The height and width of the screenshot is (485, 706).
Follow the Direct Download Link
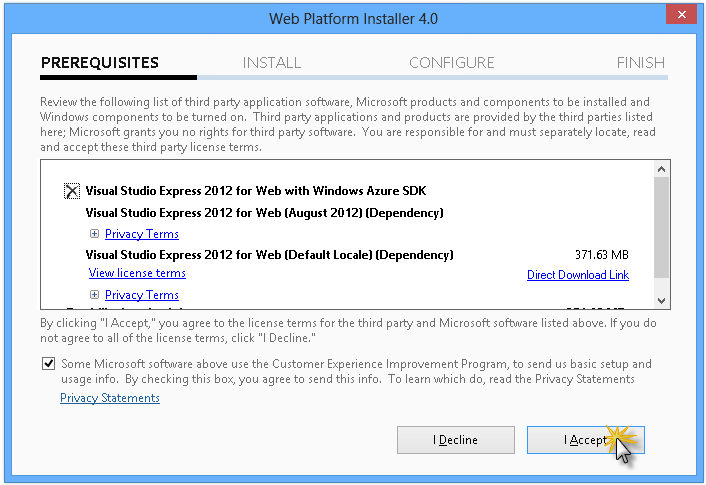[578, 275]
